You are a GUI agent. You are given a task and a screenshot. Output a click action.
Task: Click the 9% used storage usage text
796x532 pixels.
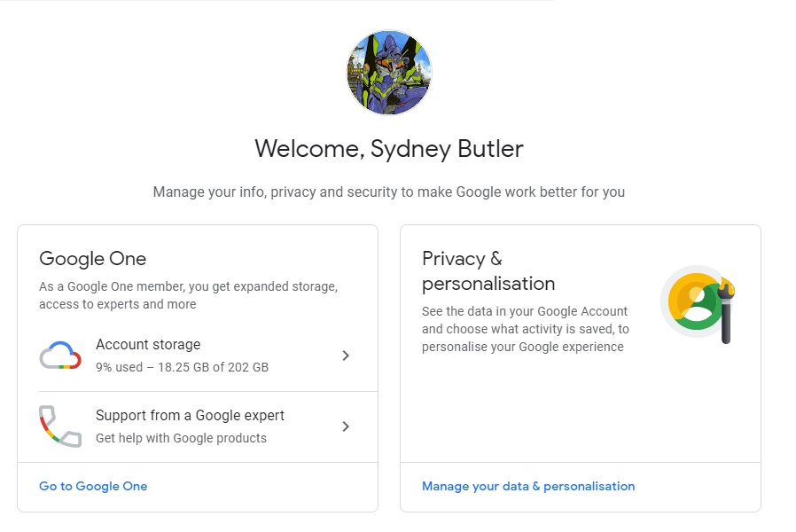pyautogui.click(x=182, y=367)
